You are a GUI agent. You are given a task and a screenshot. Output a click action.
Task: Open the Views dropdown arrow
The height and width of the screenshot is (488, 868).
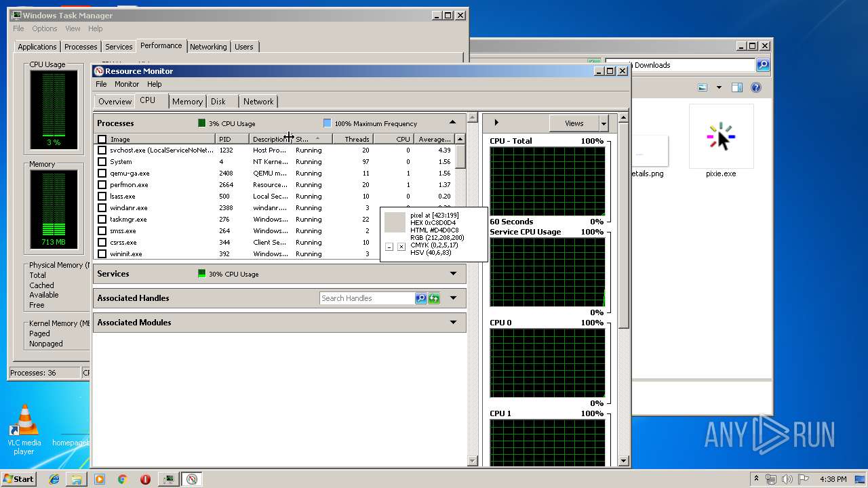tap(604, 123)
